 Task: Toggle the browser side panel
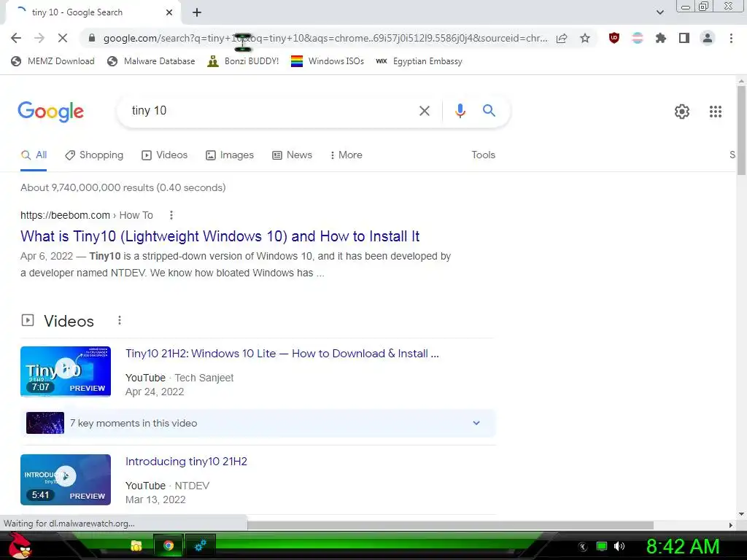pyautogui.click(x=684, y=38)
